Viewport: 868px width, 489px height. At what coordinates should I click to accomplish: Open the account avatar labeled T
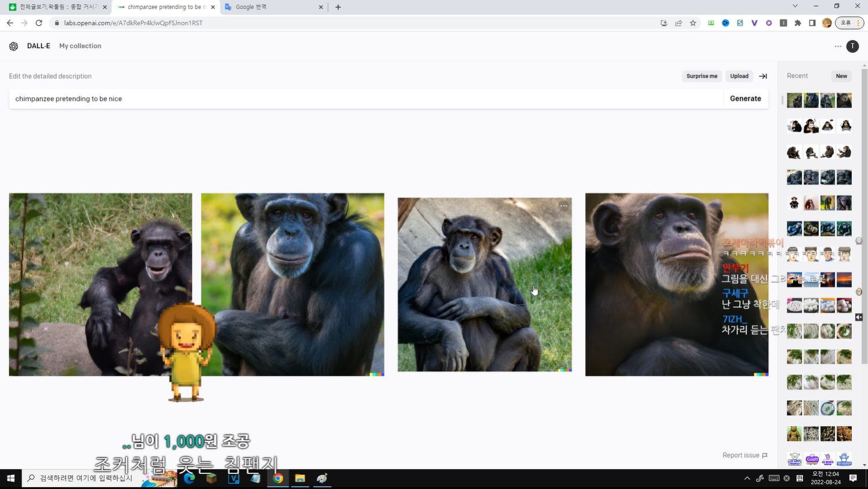[852, 46]
